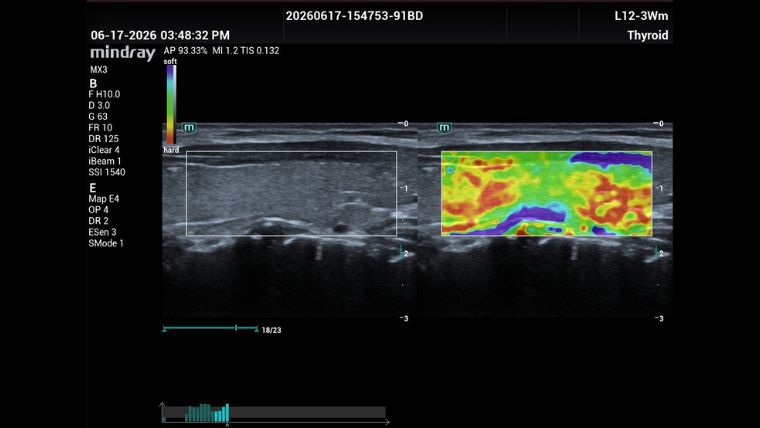The height and width of the screenshot is (428, 760).
Task: Click the FR 10 frame rate parameter
Action: 100,128
